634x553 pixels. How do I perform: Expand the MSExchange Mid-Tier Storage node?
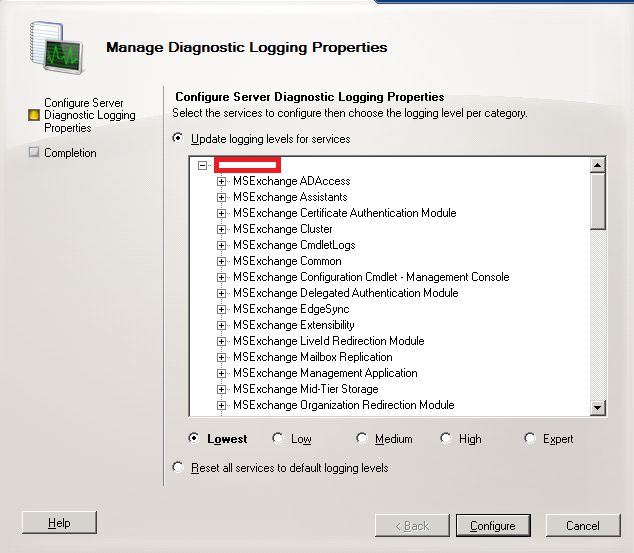(x=221, y=389)
